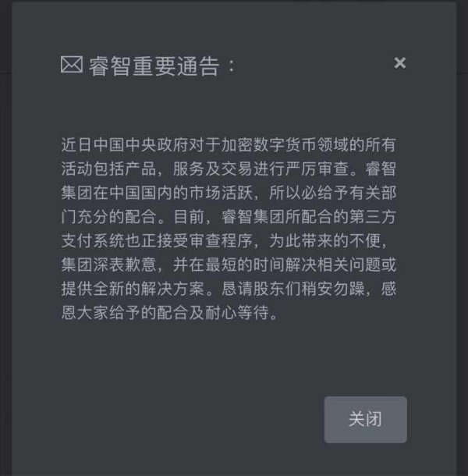Click the words 提供全新的解决方案

(133, 289)
